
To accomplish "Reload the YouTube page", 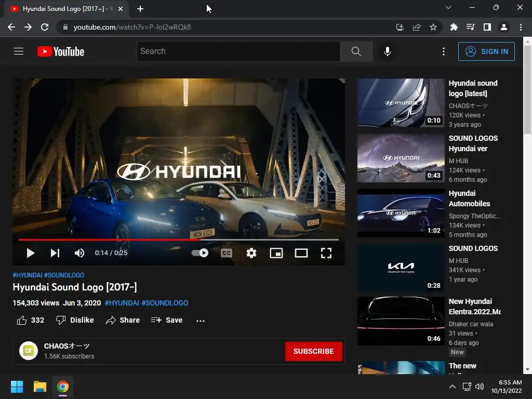I will (x=45, y=27).
